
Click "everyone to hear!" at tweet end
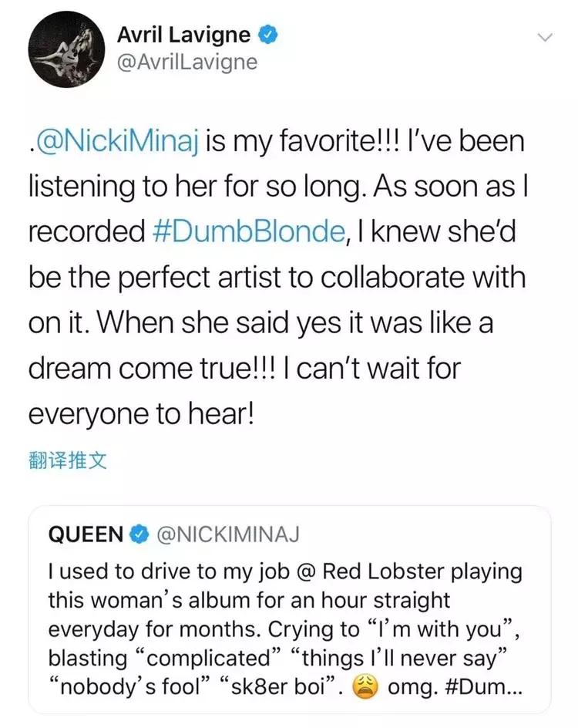click(x=140, y=414)
